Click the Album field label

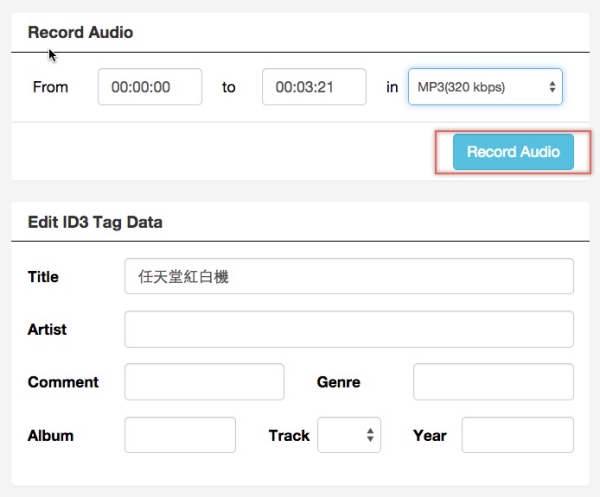[50, 435]
